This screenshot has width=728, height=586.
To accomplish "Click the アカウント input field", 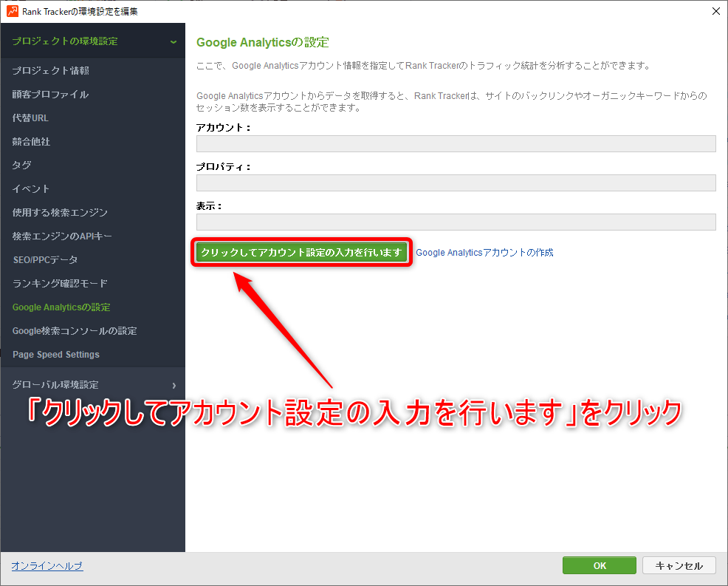I will coord(456,143).
